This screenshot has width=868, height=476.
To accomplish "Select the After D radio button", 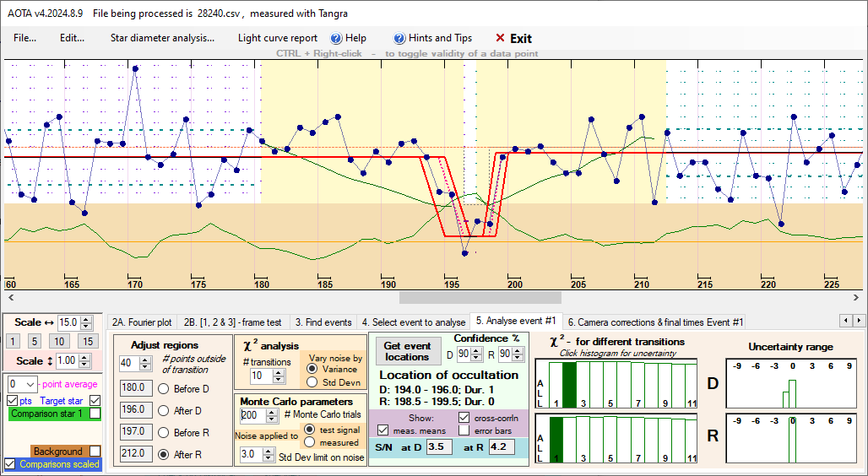I will pos(163,411).
